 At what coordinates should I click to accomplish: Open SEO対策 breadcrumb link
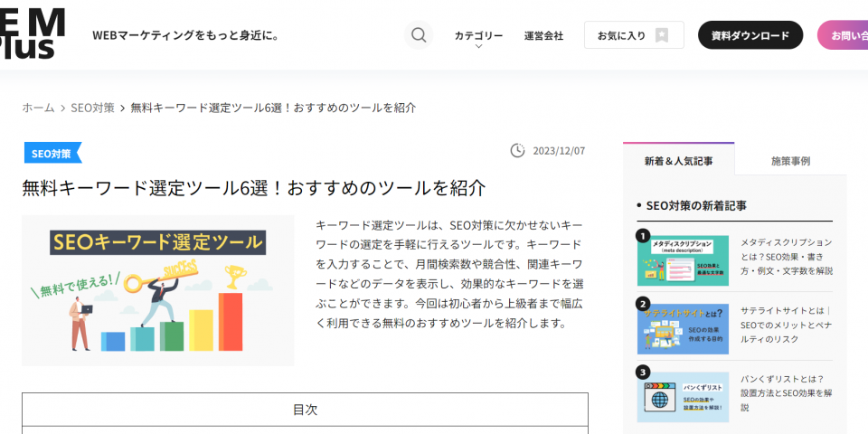click(92, 108)
